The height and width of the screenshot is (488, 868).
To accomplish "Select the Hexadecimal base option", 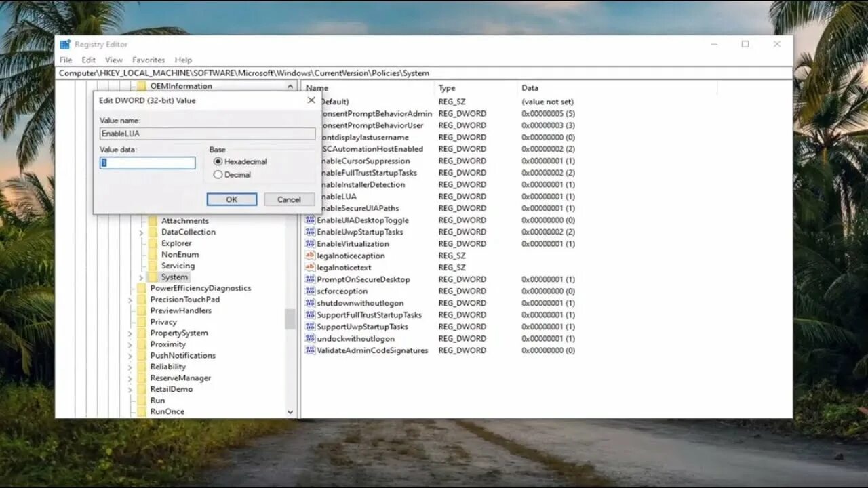I will point(218,161).
